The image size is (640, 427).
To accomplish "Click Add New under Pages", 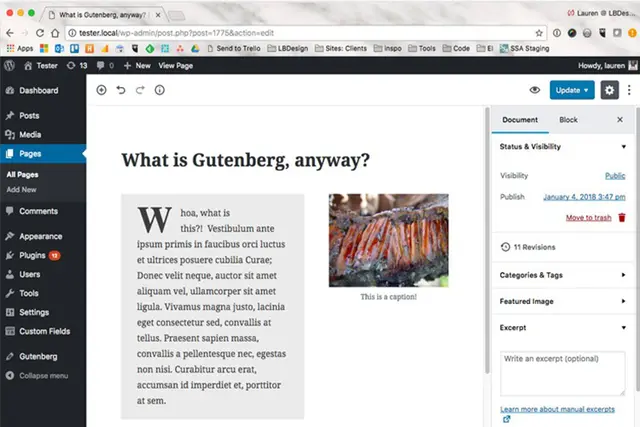I will [21, 189].
